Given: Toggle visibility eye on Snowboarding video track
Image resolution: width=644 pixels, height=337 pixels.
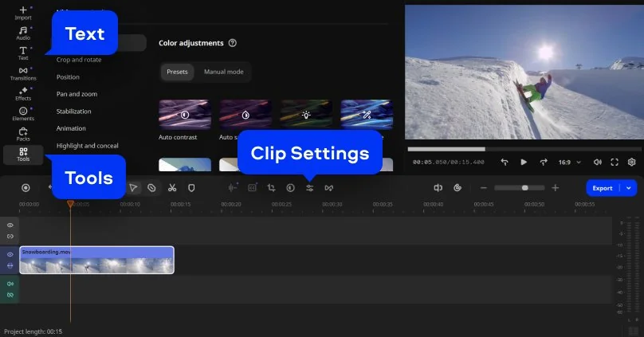Looking at the screenshot, I should [x=10, y=254].
